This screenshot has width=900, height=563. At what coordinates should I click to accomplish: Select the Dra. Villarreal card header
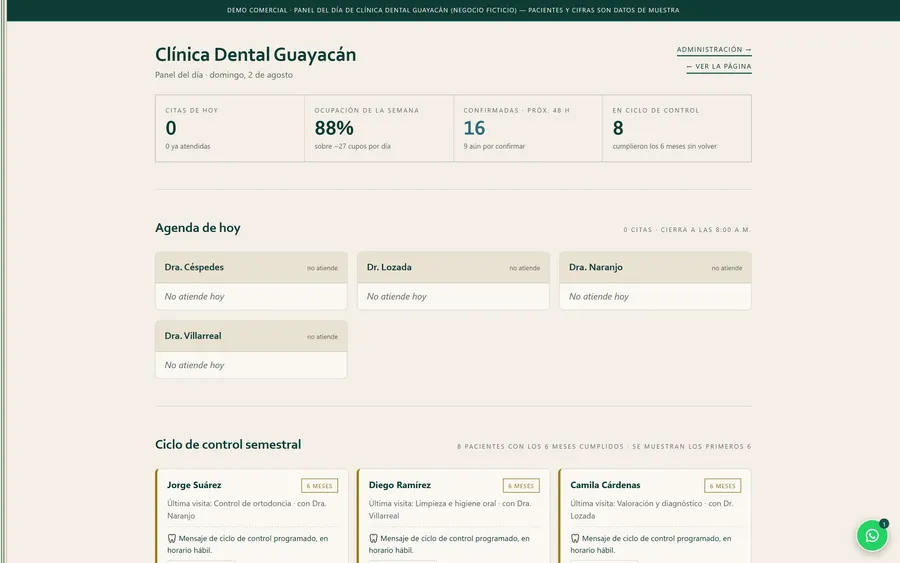click(x=251, y=336)
